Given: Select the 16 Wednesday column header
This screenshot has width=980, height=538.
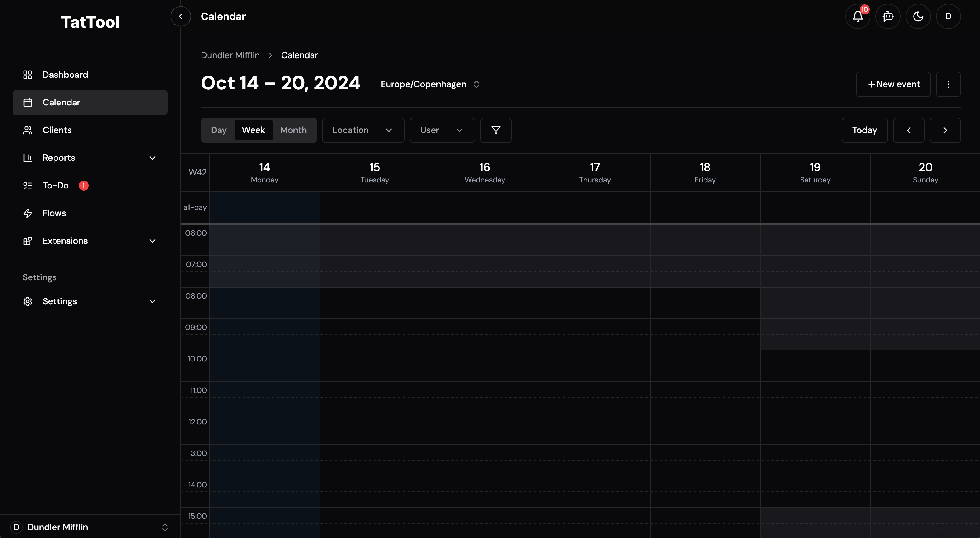Looking at the screenshot, I should coord(485,173).
